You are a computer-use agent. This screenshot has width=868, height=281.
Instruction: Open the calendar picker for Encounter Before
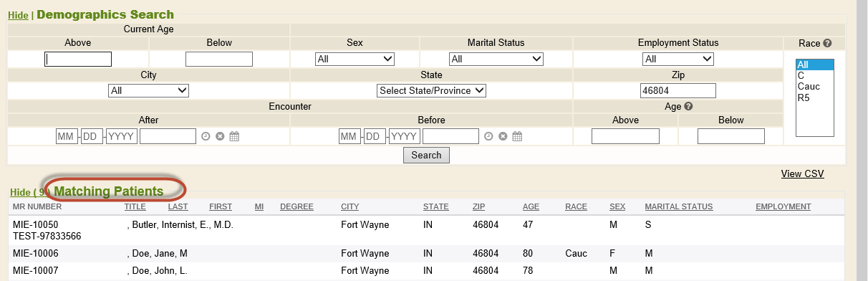click(x=517, y=136)
